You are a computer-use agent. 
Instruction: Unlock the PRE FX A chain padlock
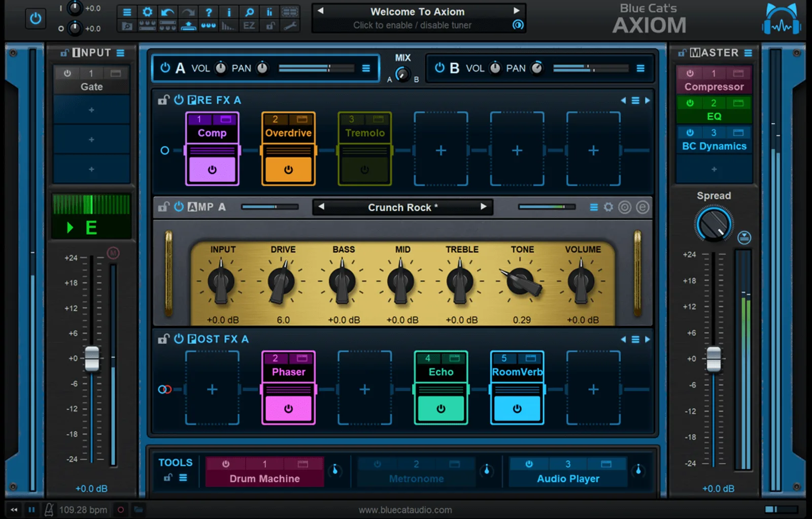coord(163,100)
